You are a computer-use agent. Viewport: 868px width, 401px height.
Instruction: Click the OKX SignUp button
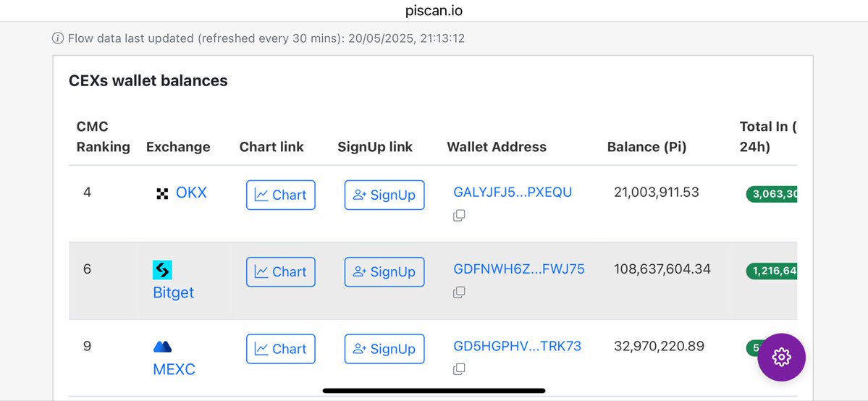[x=384, y=195]
